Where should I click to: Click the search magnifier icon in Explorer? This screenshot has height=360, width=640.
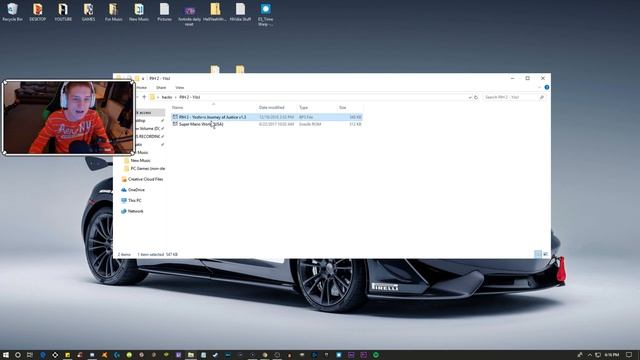542,97
